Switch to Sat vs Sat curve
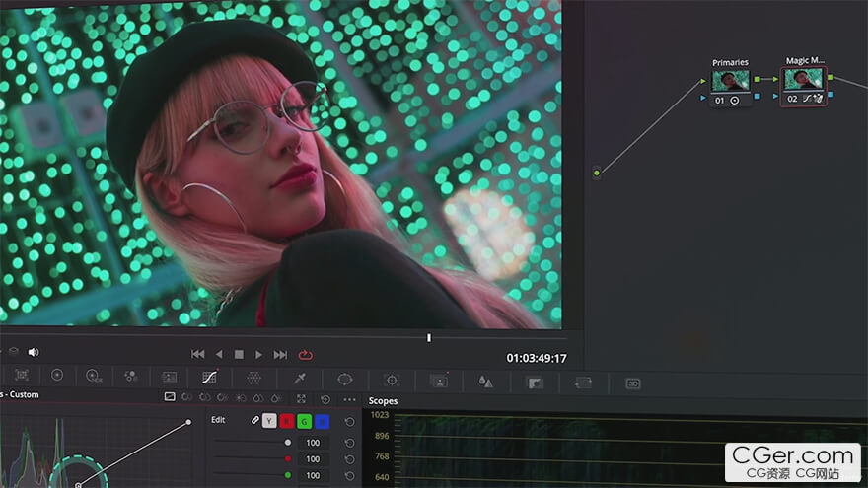The width and height of the screenshot is (868, 488). coord(258,398)
